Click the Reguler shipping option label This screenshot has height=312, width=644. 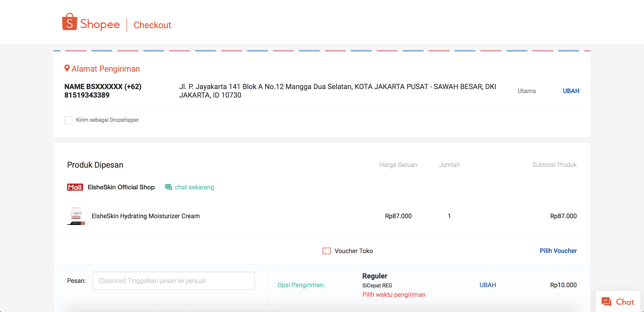375,276
